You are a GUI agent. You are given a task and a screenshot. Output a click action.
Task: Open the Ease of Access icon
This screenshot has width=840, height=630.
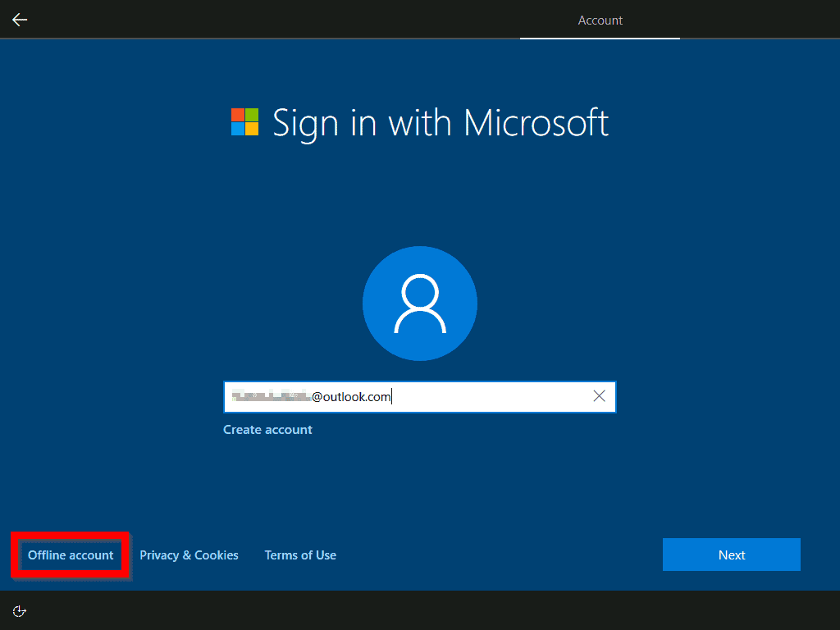(x=21, y=610)
